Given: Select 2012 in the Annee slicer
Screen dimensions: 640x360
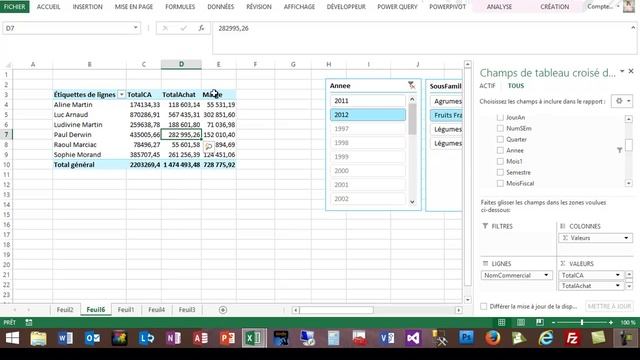Looking at the screenshot, I should (368, 115).
